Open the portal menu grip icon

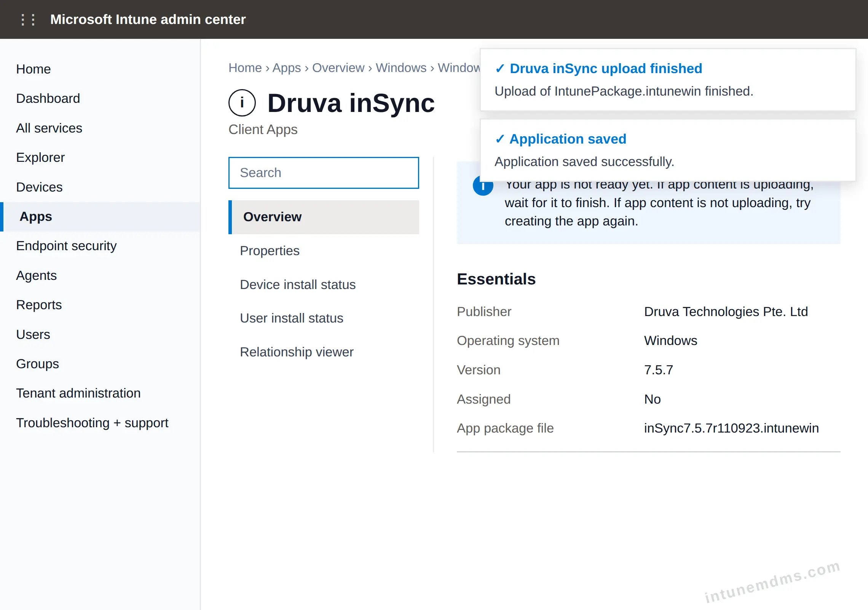[x=28, y=19]
